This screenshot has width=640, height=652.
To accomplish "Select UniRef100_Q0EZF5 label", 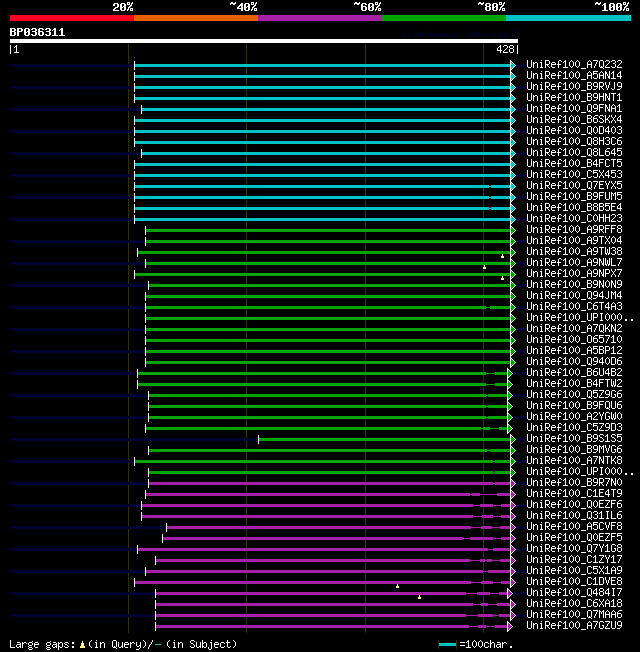I will [574, 538].
